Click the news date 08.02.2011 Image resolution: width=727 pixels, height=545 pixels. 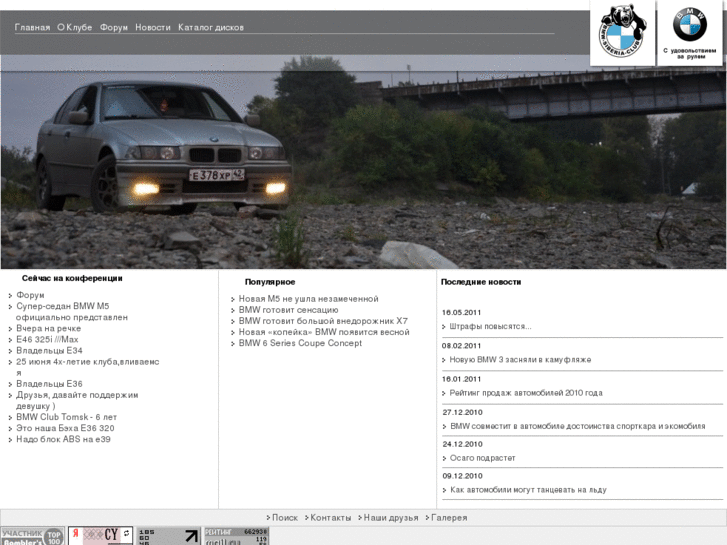(x=461, y=346)
